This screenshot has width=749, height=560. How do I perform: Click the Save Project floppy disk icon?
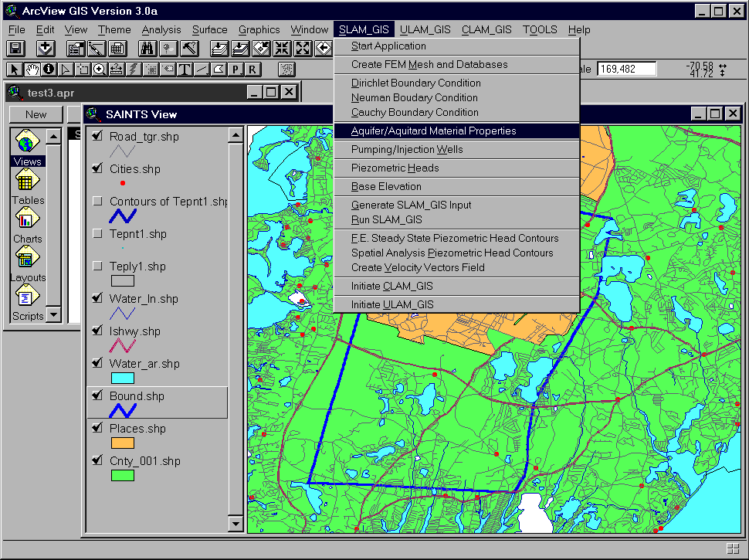point(15,48)
